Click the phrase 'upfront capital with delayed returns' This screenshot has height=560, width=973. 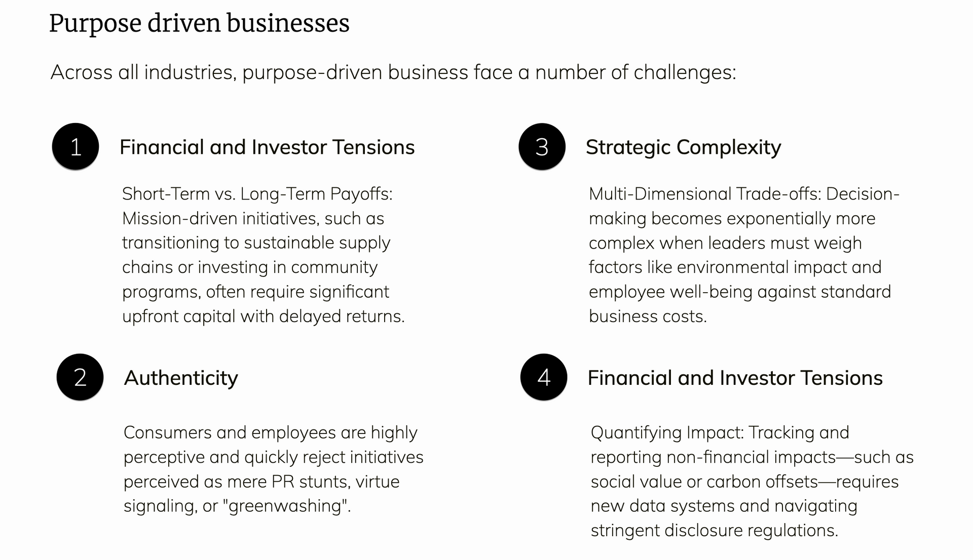point(263,316)
